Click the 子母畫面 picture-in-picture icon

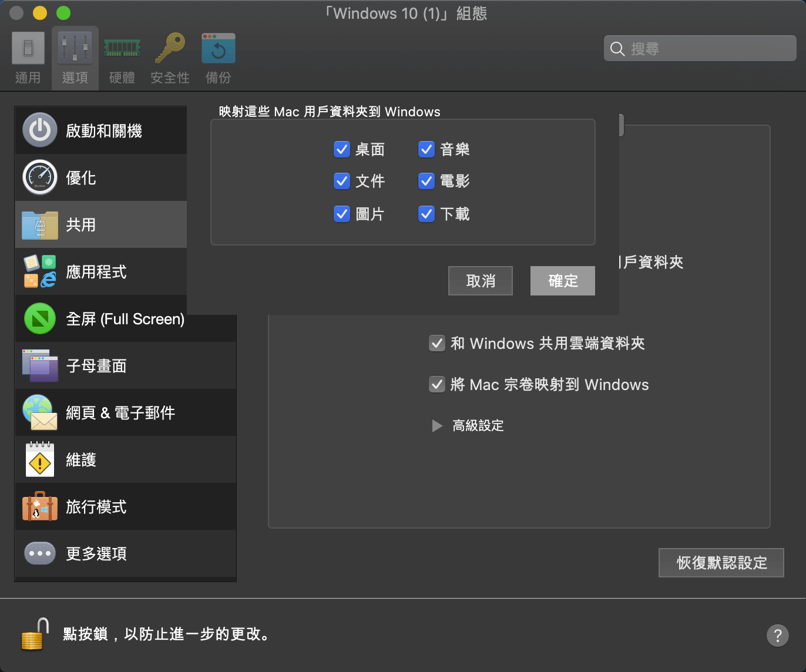coord(40,365)
